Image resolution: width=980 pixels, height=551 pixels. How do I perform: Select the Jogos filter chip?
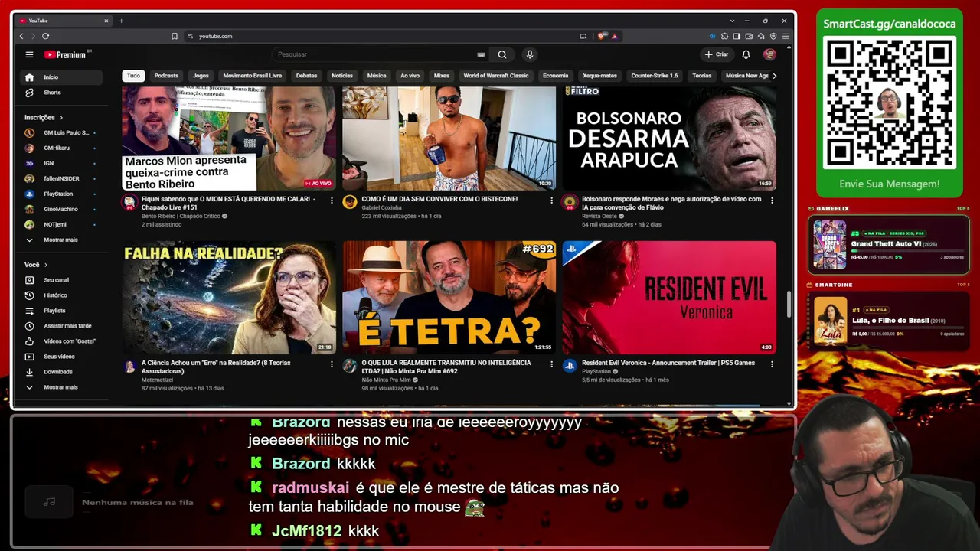201,76
